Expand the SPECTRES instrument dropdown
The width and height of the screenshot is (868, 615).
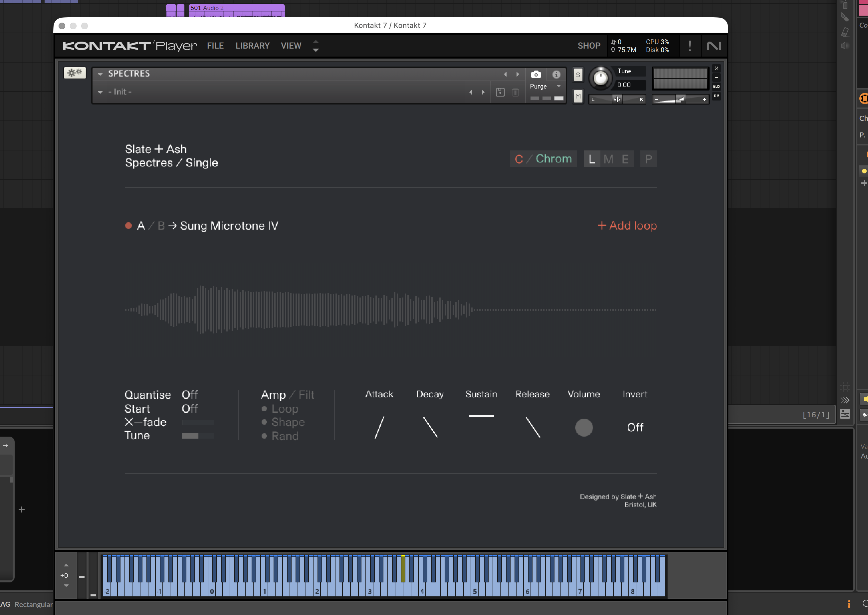coord(100,74)
